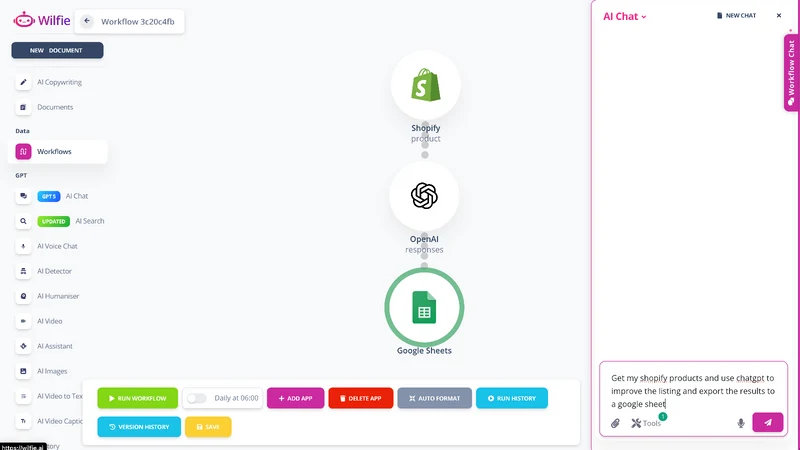Start voice input with the microphone icon
The width and height of the screenshot is (800, 450).
[741, 423]
